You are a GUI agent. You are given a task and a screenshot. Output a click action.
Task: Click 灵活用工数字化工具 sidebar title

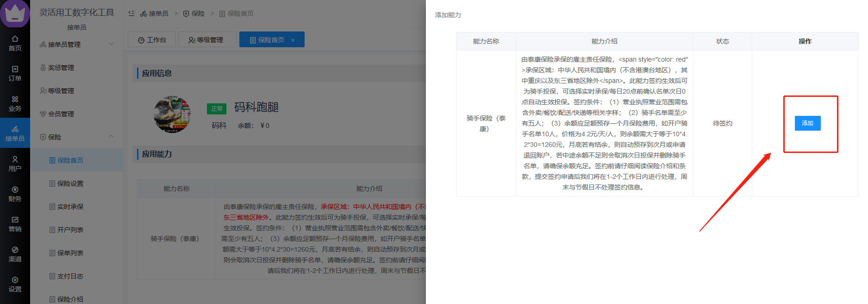tap(77, 13)
